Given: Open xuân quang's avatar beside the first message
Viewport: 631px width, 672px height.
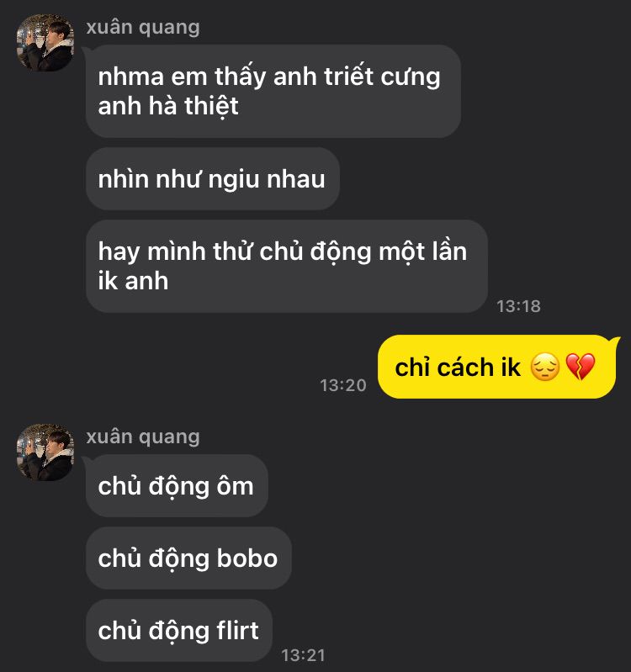Looking at the screenshot, I should point(45,43).
